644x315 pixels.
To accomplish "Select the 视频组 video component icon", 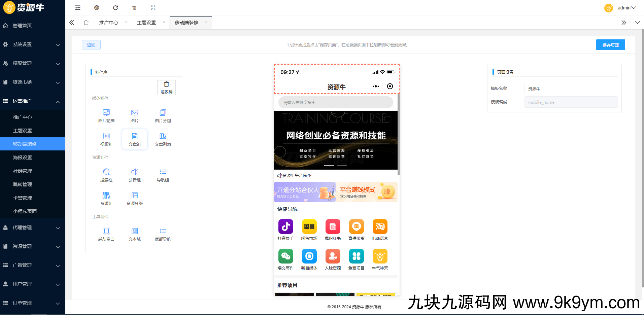I will point(106,139).
